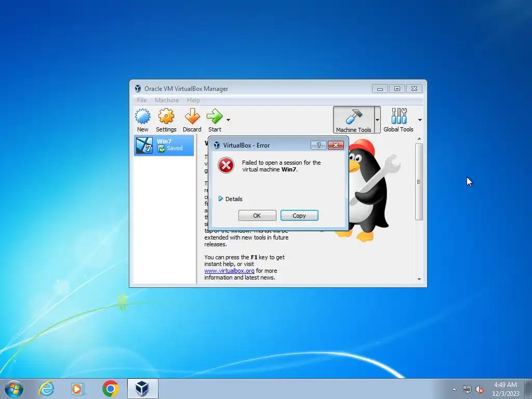Open the Machine menu

[x=167, y=100]
